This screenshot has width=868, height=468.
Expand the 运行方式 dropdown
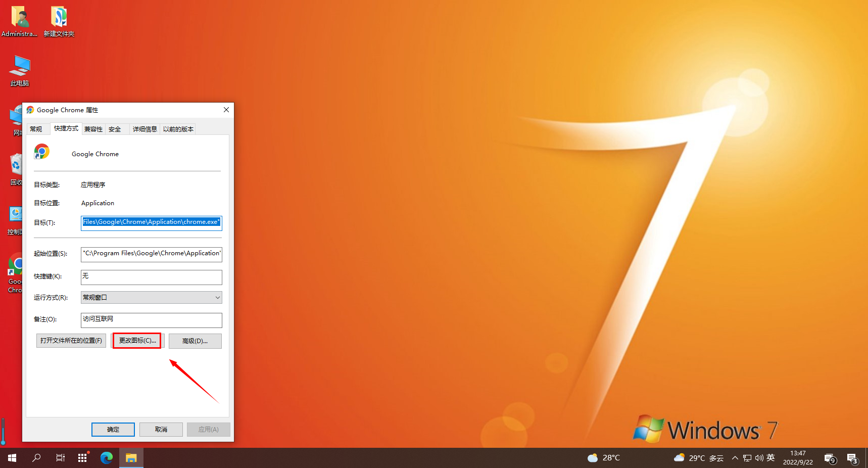pyautogui.click(x=151, y=298)
